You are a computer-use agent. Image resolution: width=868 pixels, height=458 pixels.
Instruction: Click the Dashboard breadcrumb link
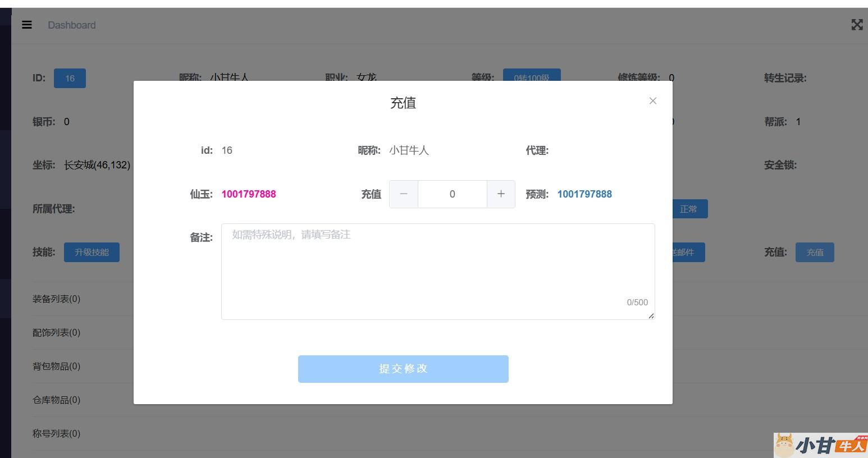[x=72, y=25]
